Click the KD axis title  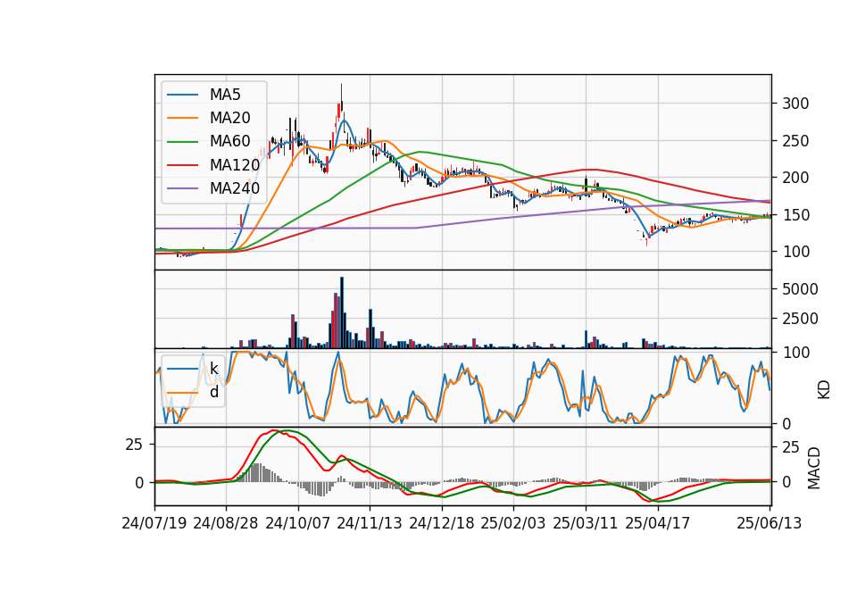click(x=823, y=390)
